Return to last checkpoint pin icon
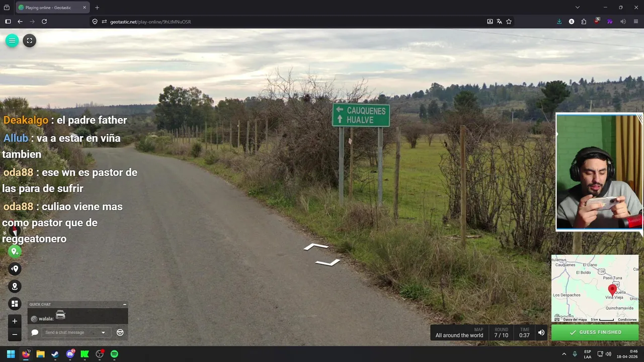The height and width of the screenshot is (362, 644). (x=15, y=269)
